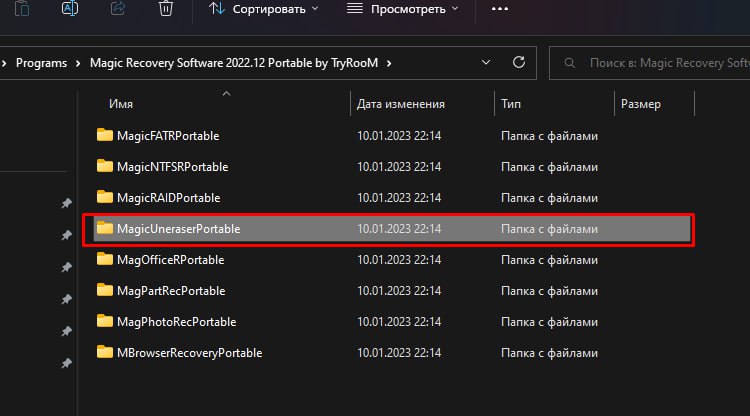Screen dimensions: 750x416
Task: Click the date cell of MagicFATRPortable
Action: (x=399, y=136)
